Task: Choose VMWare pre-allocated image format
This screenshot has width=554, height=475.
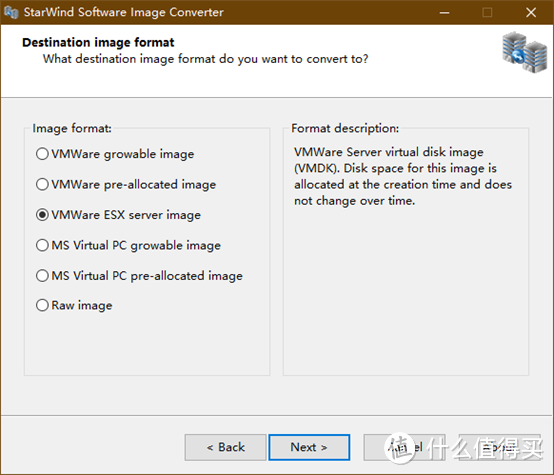Action: pos(126,184)
